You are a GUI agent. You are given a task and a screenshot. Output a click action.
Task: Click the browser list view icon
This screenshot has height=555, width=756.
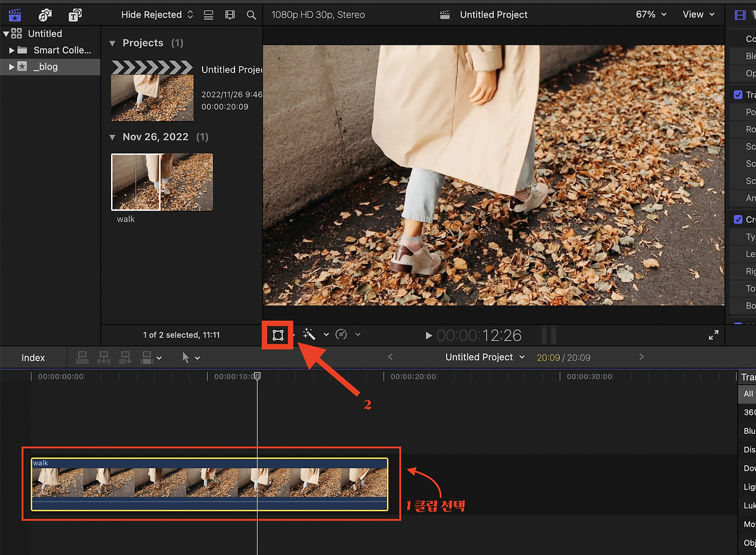point(208,15)
